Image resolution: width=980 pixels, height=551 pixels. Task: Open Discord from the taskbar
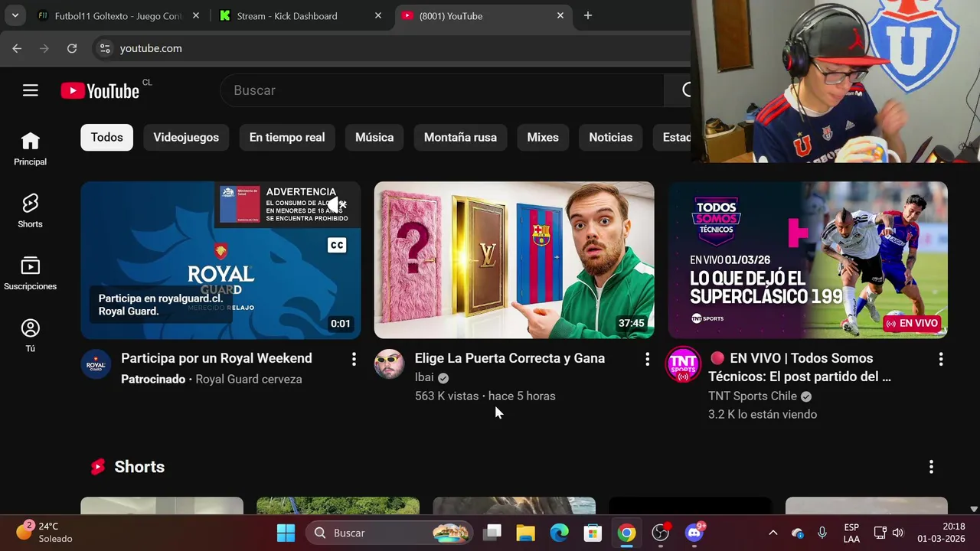pos(694,533)
